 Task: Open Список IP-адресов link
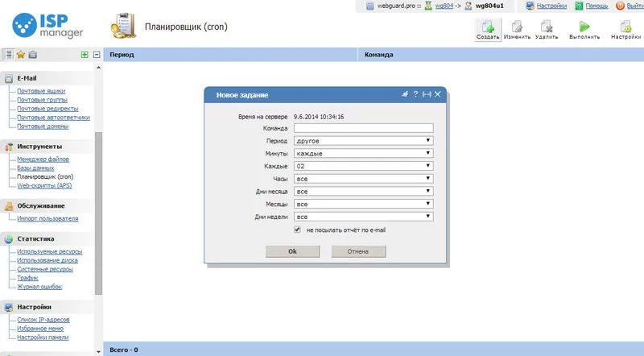43,320
